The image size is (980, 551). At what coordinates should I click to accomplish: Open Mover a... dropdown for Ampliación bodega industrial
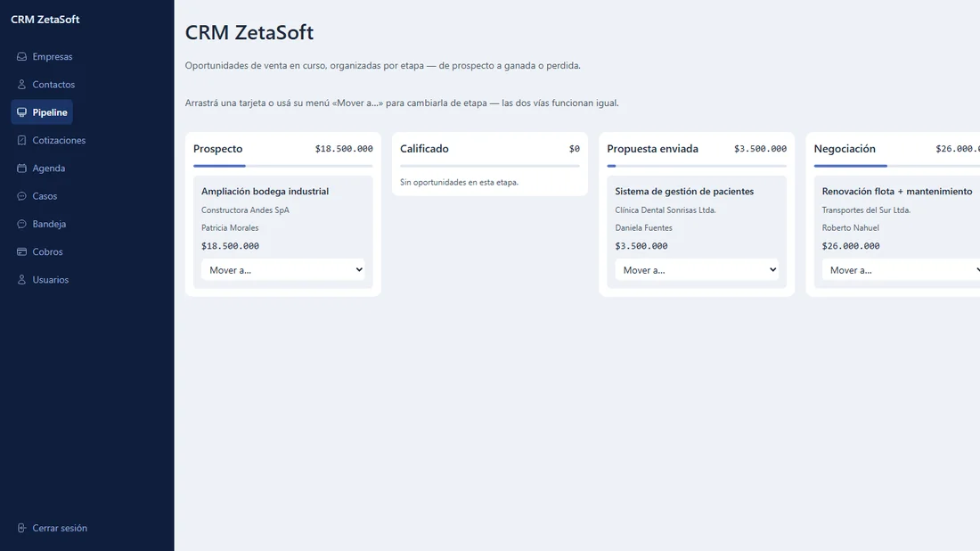pos(283,270)
